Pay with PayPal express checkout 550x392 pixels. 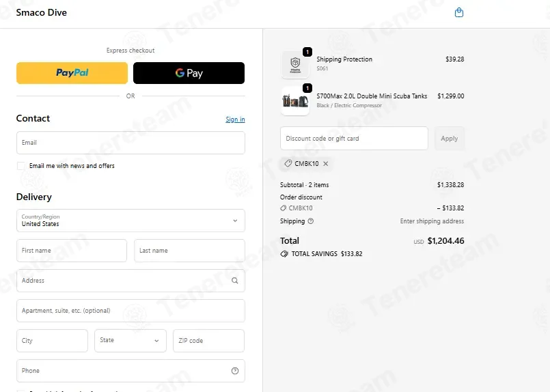(x=72, y=73)
